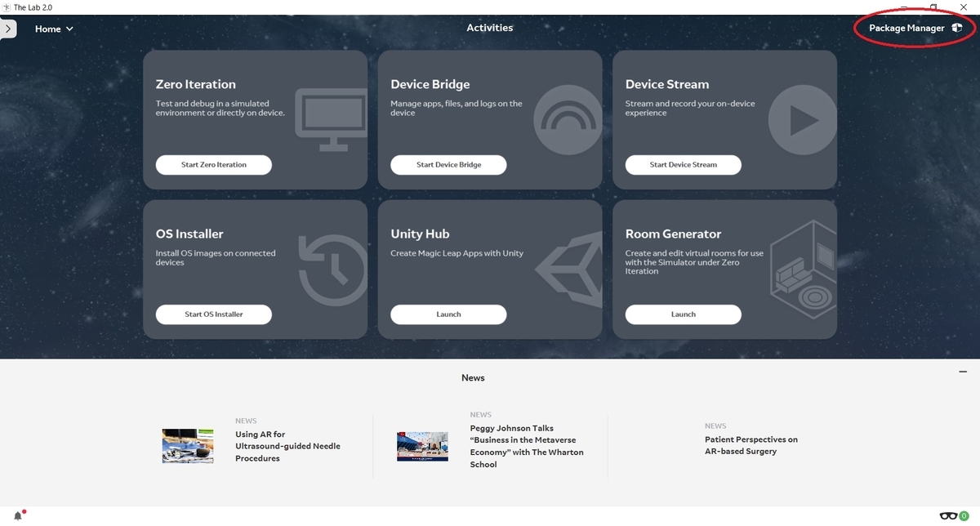Click the ultrasound article thumbnail

tap(188, 446)
